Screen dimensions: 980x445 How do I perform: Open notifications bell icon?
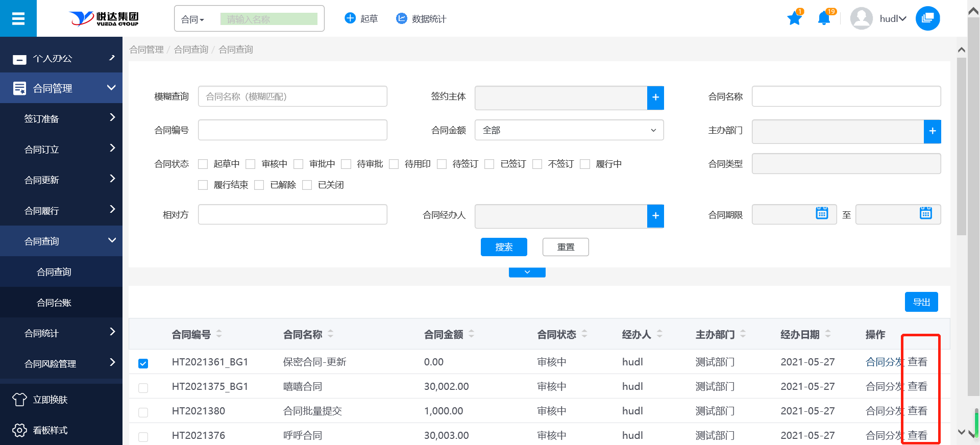pos(823,19)
